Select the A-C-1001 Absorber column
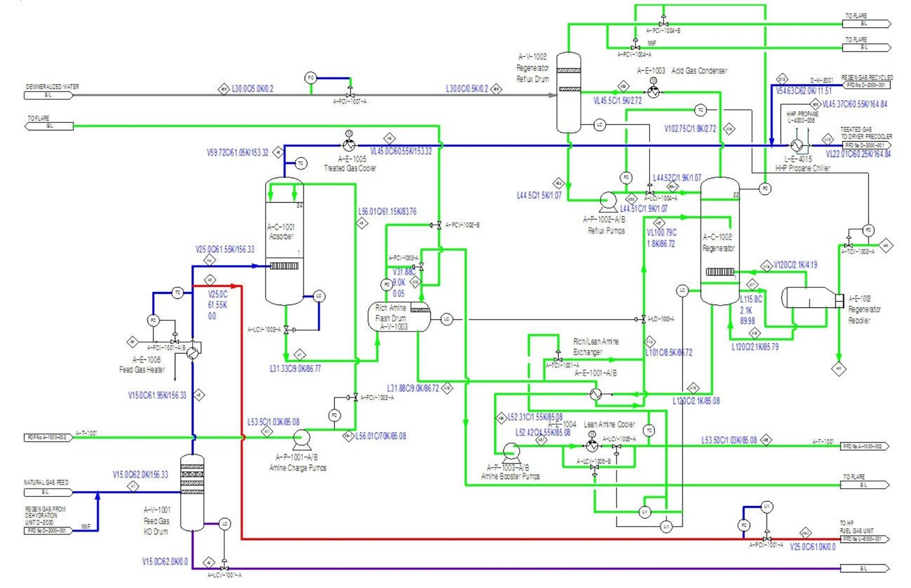The height and width of the screenshot is (588, 911). (x=285, y=241)
